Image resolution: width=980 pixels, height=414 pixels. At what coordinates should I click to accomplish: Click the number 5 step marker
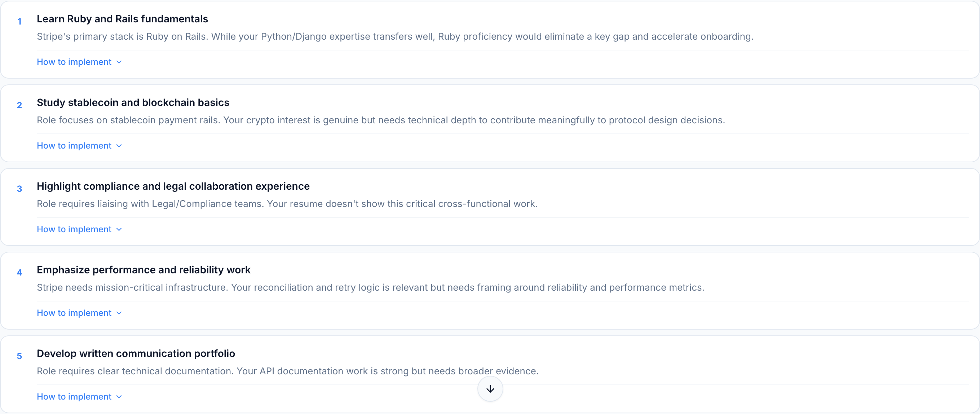(19, 357)
